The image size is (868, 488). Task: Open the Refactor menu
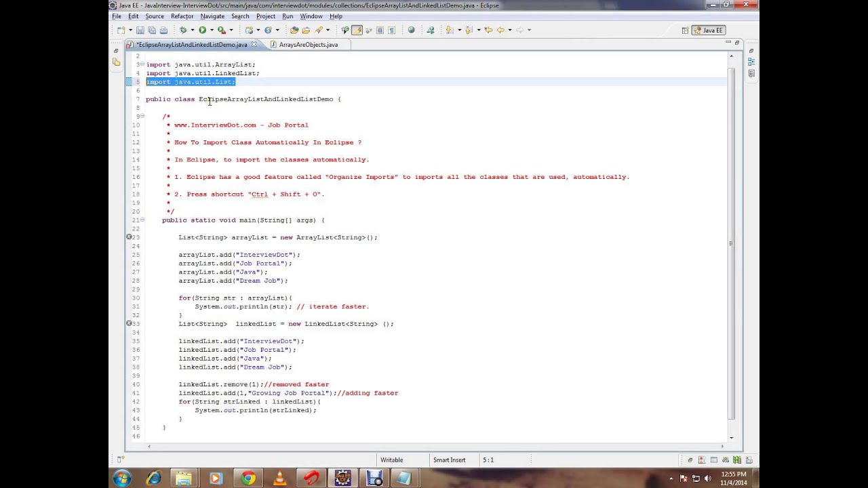click(x=182, y=16)
